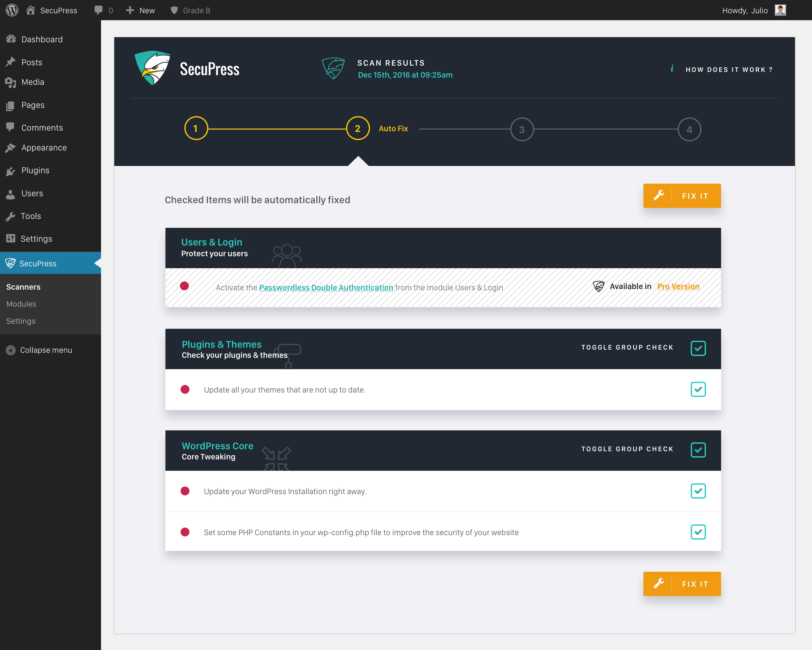Click the Auto Fix step 2 label
This screenshot has height=650, width=812.
click(392, 129)
